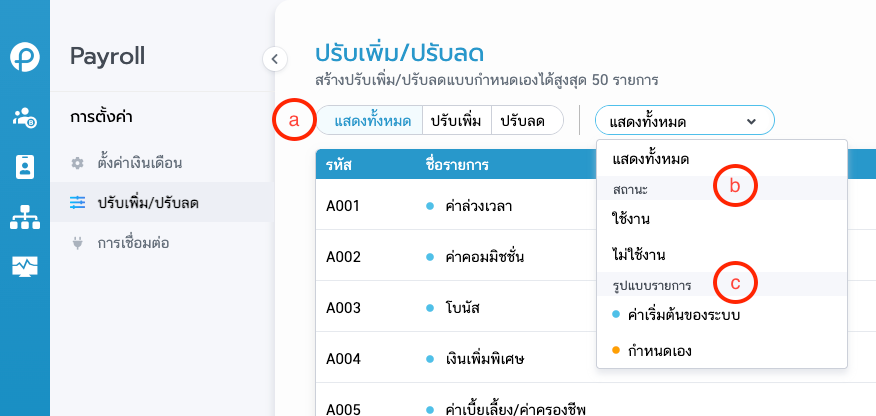Click the gear icon beside ตั้งค่าเงินเดือน
Viewport: 876px width, 416px height.
click(77, 162)
